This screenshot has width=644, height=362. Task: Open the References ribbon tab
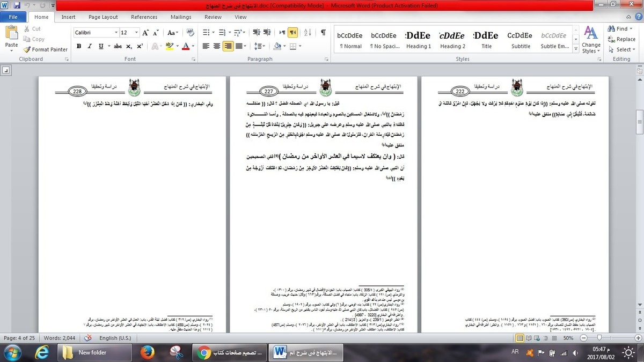[x=144, y=17]
